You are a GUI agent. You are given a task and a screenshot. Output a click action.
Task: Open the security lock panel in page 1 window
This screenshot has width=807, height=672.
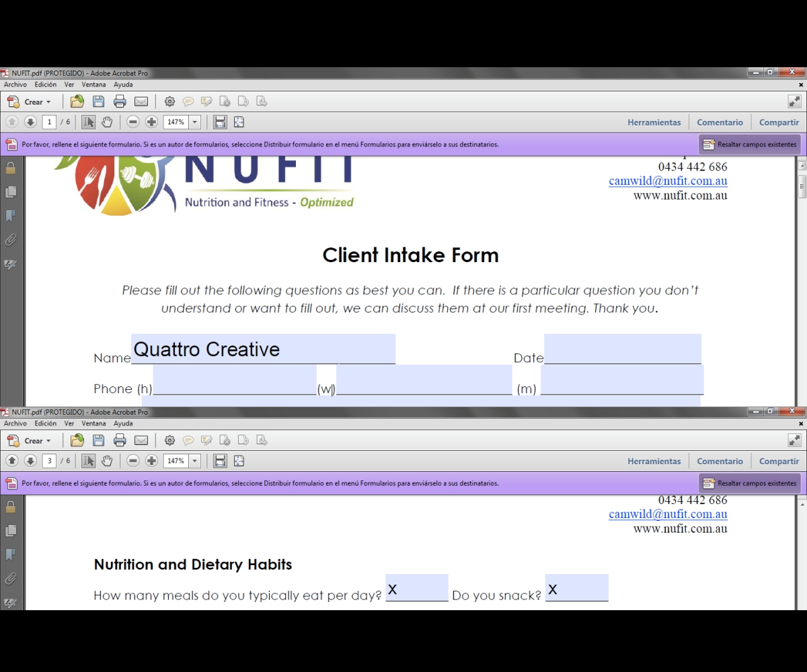pos(11,168)
